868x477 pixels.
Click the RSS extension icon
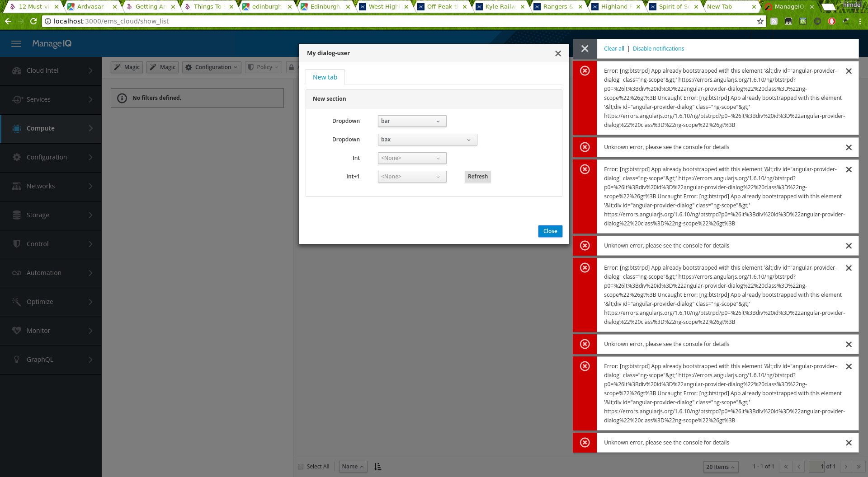pos(774,21)
